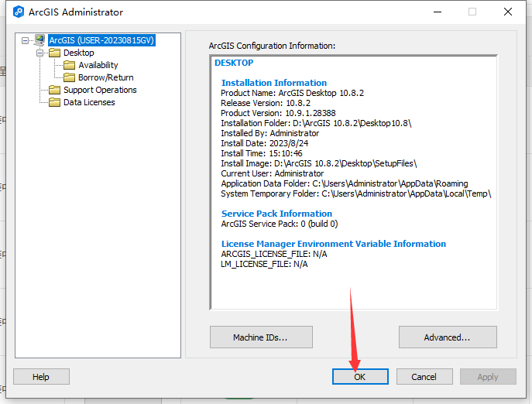Click the DESKTOP heading in configuration info
The image size is (532, 404).
pos(234,63)
